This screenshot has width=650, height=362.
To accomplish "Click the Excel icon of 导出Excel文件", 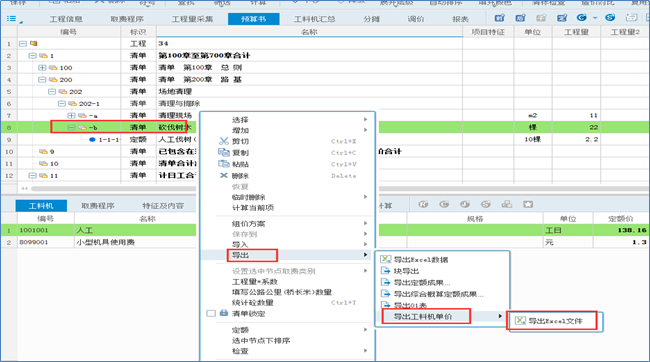I will point(520,321).
